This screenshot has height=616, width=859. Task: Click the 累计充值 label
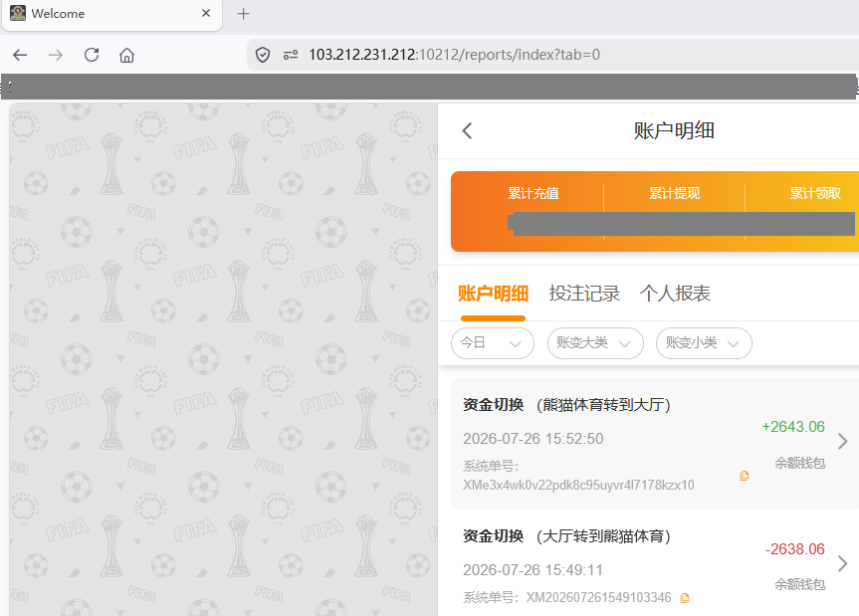(534, 193)
